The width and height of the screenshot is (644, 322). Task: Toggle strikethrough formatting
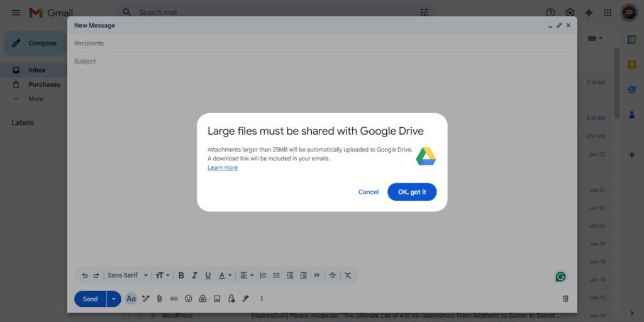coord(332,275)
